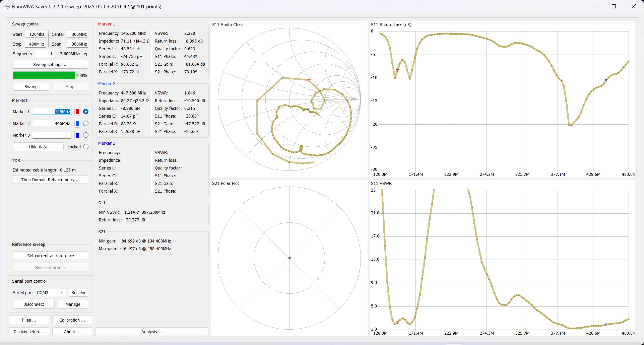
Task: Open the Time Domain Reflectometry window
Action: (50, 180)
